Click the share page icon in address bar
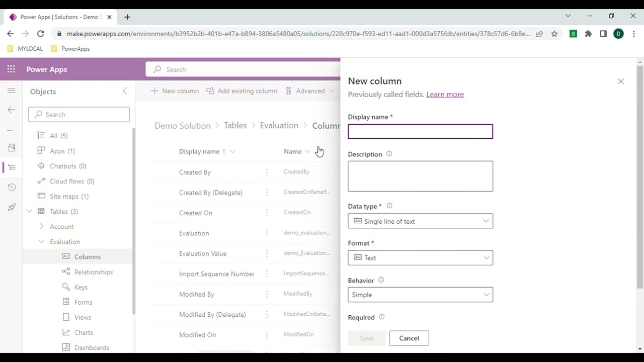Image resolution: width=644 pixels, height=362 pixels. pyautogui.click(x=539, y=34)
